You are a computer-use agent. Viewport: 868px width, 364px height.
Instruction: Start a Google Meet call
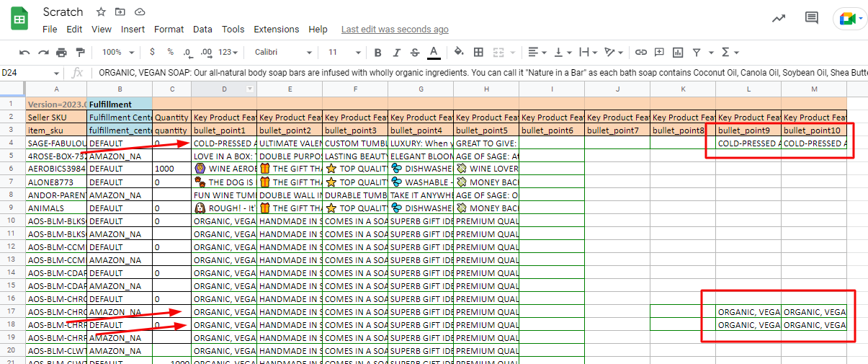pos(850,19)
